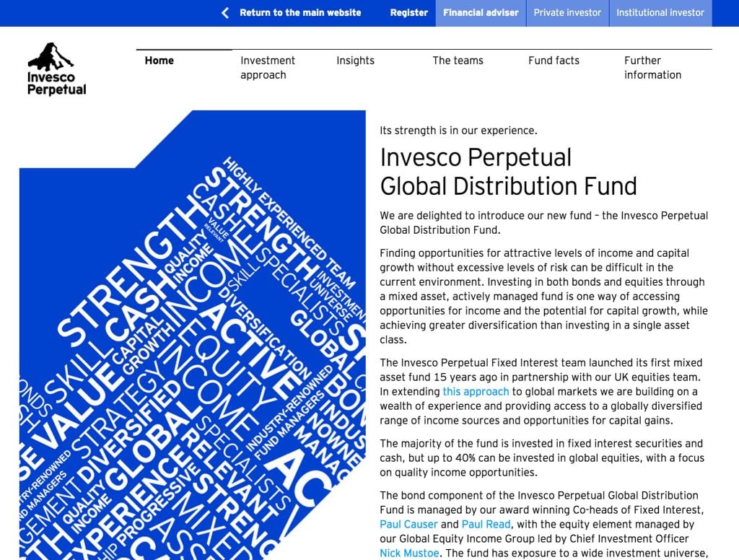Open the Insights menu item
The width and height of the screenshot is (739, 560).
[355, 61]
